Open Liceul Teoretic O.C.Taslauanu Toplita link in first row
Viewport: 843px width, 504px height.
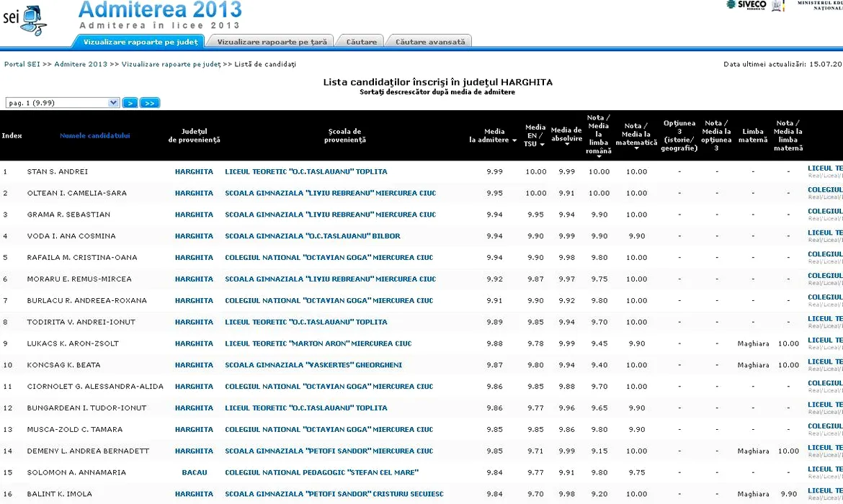305,172
